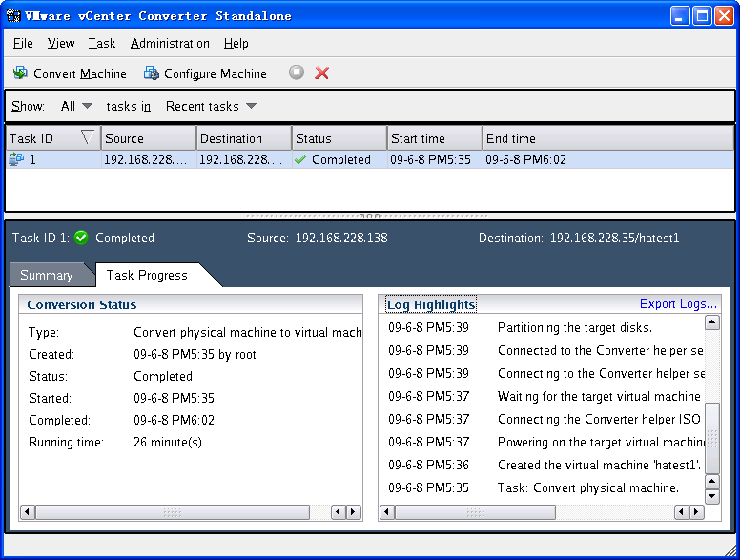740x560 pixels.
Task: Click the task icon beside Task ID 1
Action: coord(16,160)
